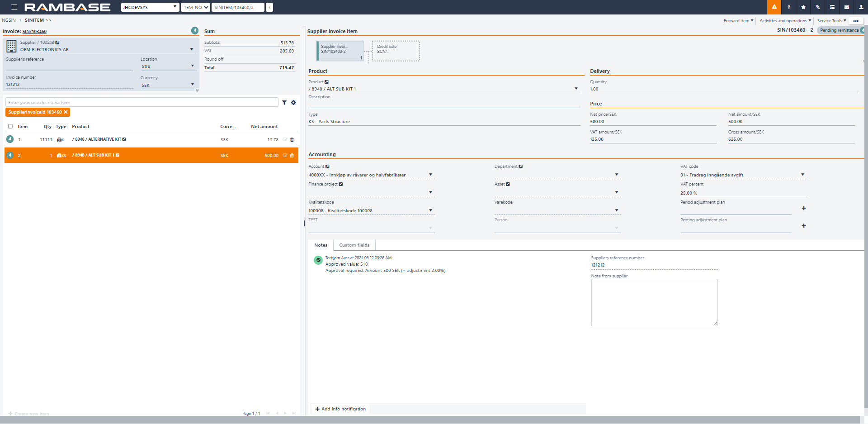This screenshot has width=868, height=424.
Task: Remove the SupplierInvoiceId 103460 filter
Action: tap(66, 112)
